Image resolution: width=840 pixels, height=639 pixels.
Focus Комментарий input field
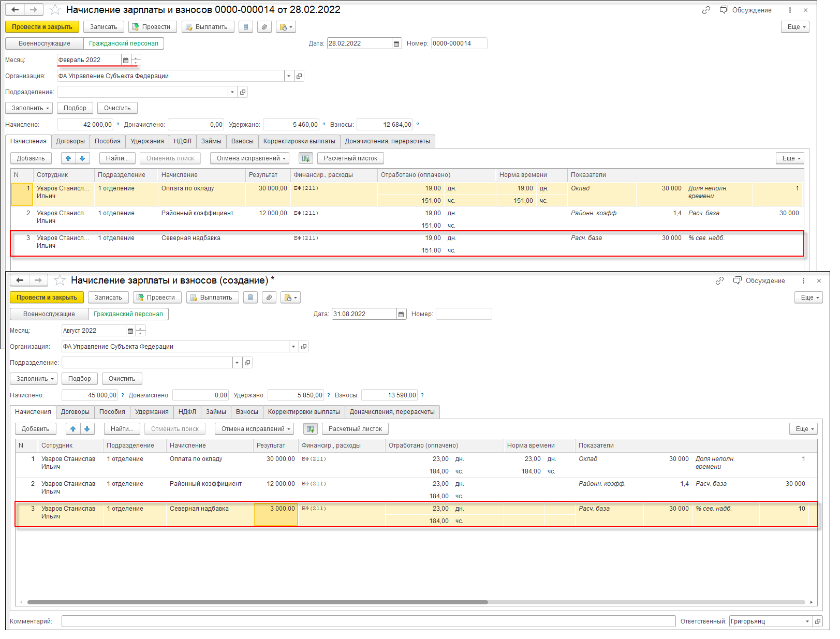coord(369,621)
